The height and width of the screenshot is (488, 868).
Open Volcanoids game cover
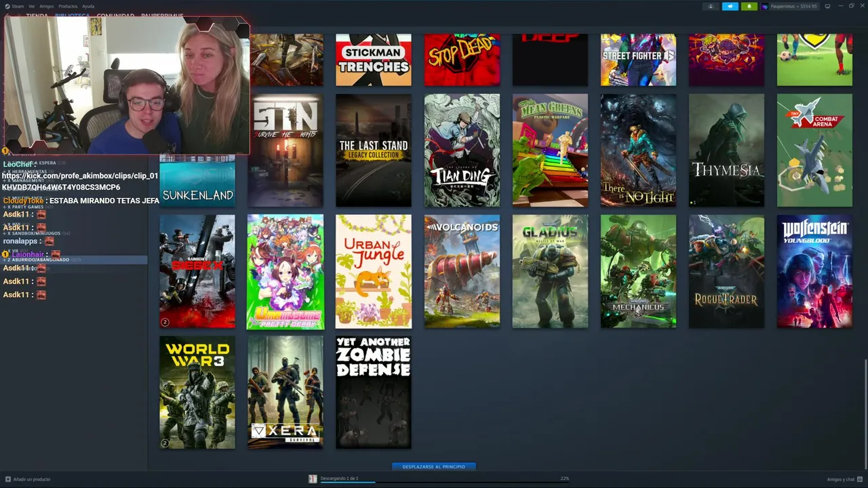pos(462,271)
